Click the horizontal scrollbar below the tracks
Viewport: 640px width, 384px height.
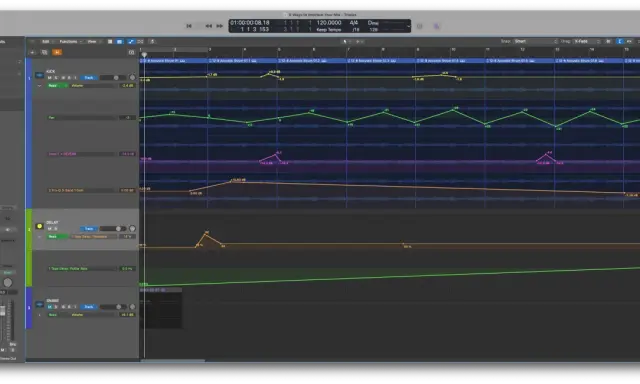click(x=173, y=361)
